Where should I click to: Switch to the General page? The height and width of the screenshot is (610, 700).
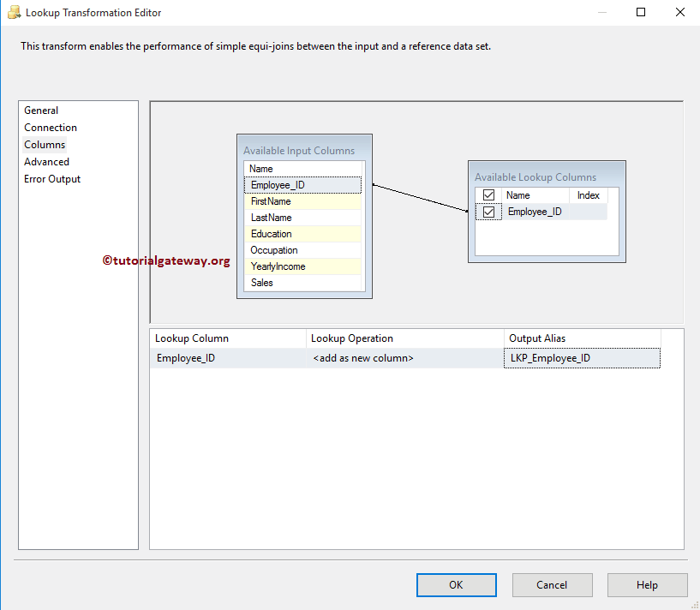point(41,110)
